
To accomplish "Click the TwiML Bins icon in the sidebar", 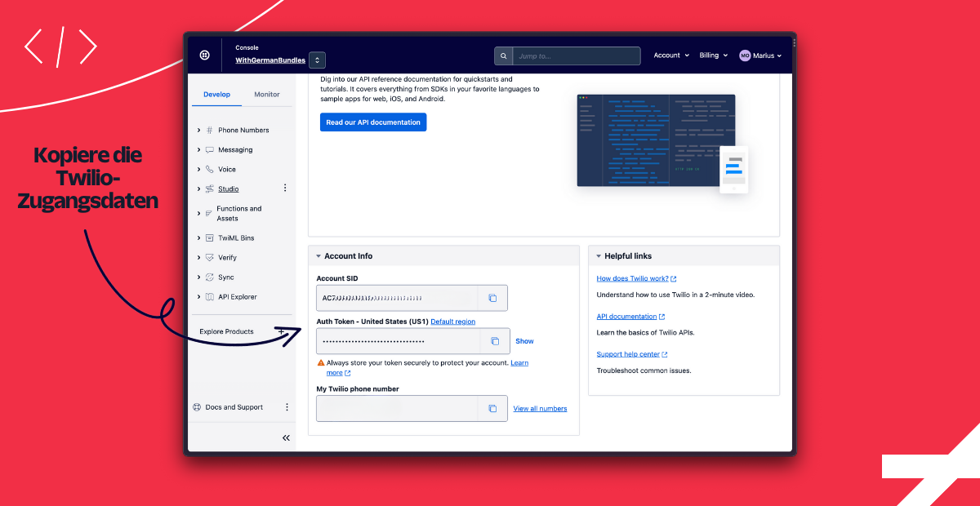I will click(210, 238).
